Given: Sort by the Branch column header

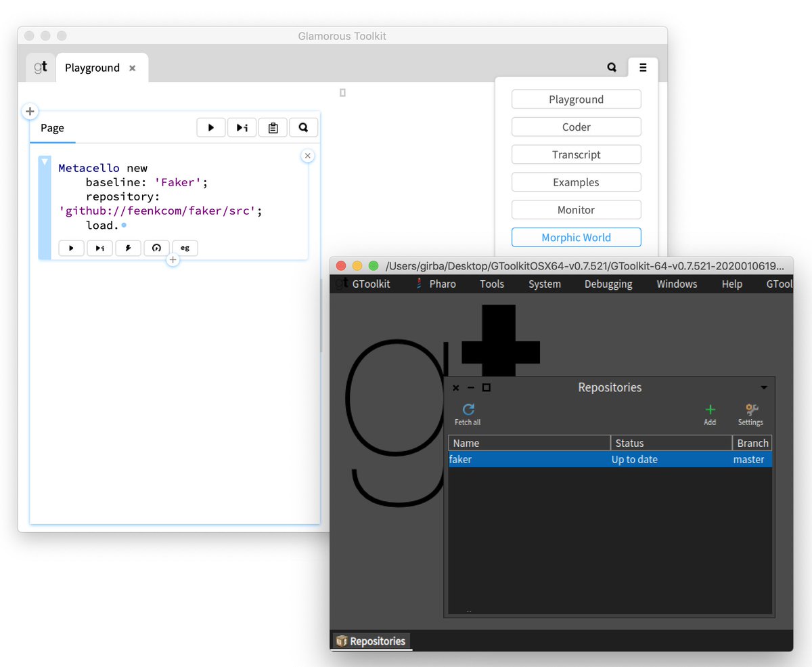Looking at the screenshot, I should tap(752, 443).
